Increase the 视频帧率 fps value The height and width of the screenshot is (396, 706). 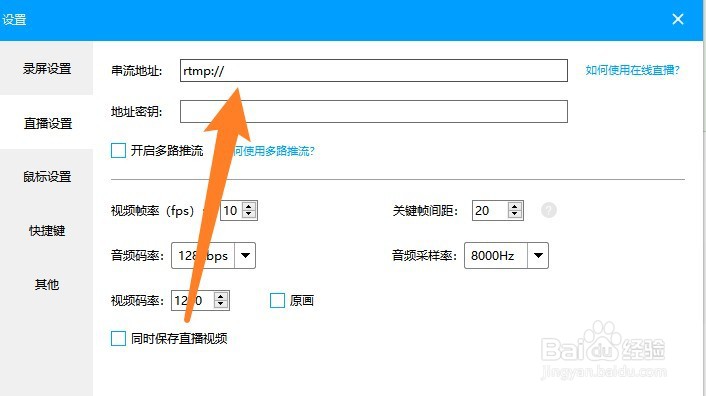(x=249, y=206)
